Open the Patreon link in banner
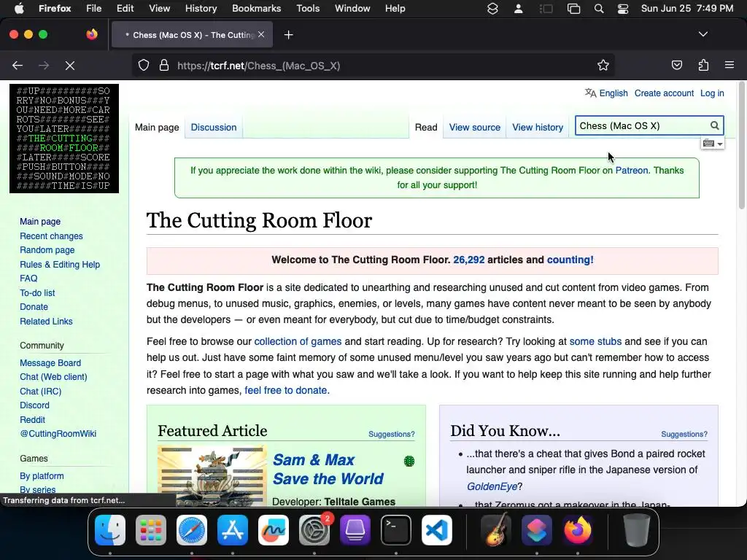747x560 pixels. 632,171
